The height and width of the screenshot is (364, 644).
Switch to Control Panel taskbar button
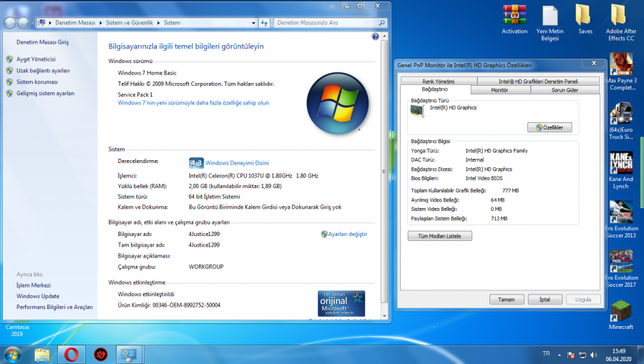(x=129, y=354)
